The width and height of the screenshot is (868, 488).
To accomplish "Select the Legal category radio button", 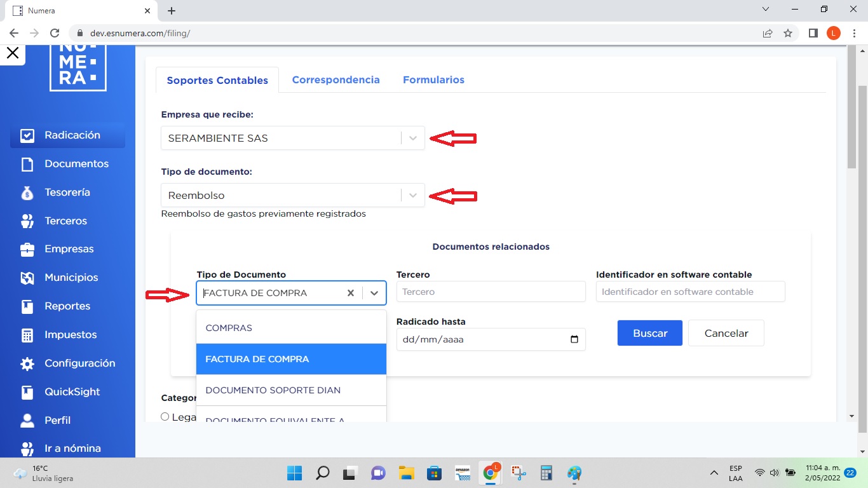I will [165, 417].
